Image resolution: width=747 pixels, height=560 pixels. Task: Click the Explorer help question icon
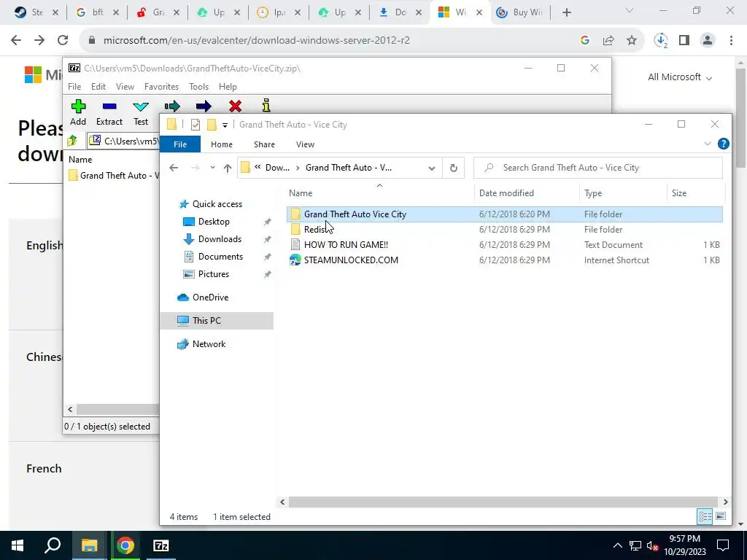point(723,144)
